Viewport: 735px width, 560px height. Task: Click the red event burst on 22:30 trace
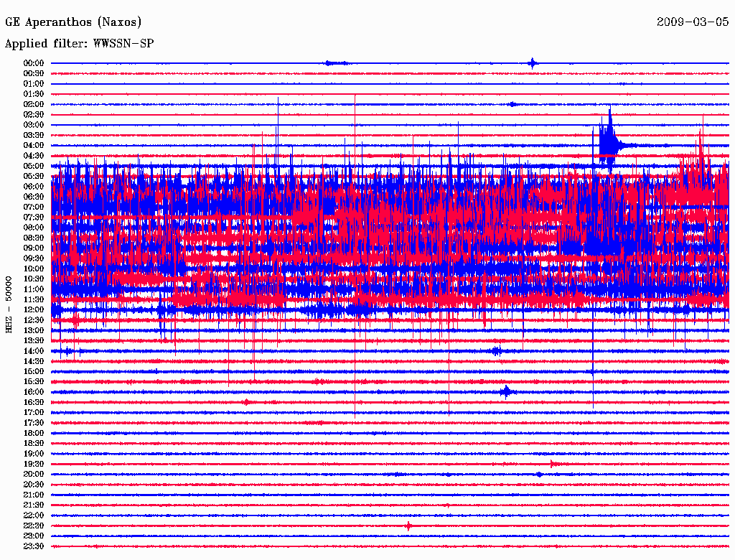[408, 526]
